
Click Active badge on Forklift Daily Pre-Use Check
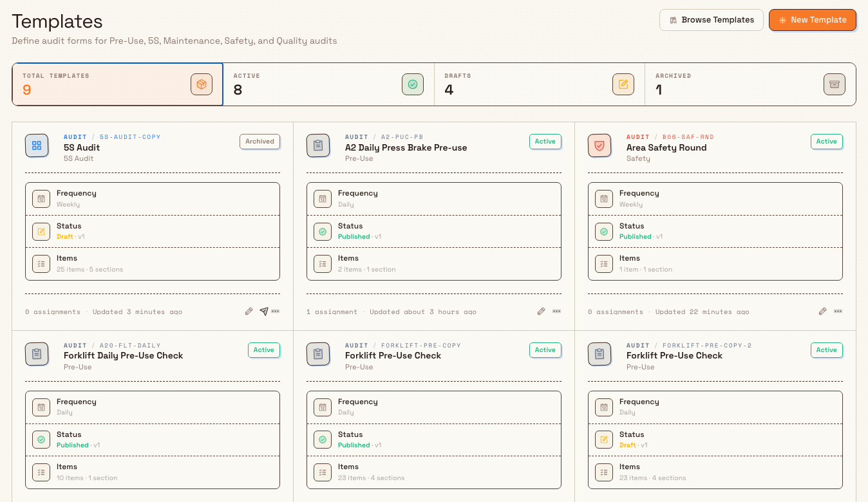click(264, 350)
